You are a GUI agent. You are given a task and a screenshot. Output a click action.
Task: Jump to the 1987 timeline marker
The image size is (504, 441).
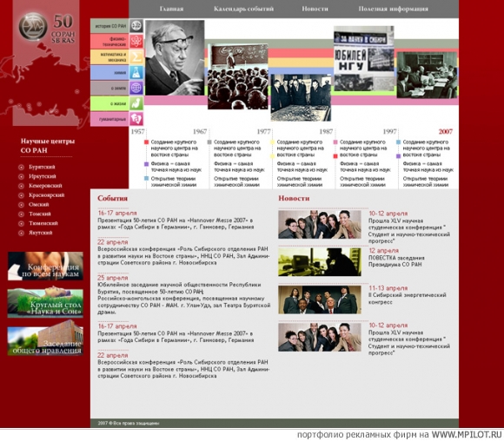click(x=326, y=132)
